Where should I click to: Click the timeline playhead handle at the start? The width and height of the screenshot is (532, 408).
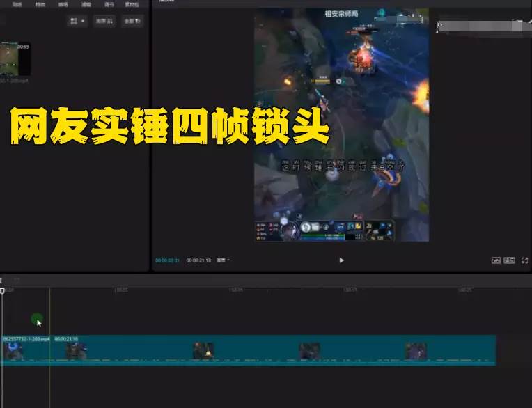click(2, 290)
